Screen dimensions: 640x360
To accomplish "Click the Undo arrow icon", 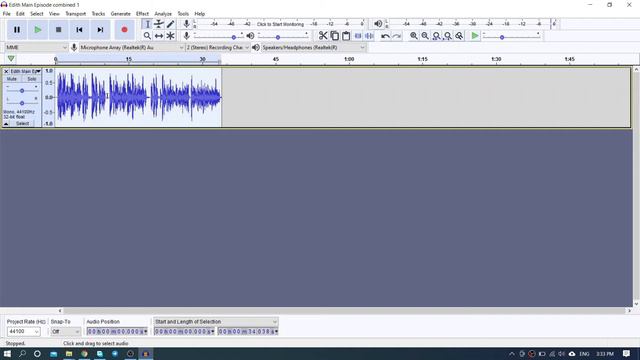I will (x=385, y=36).
